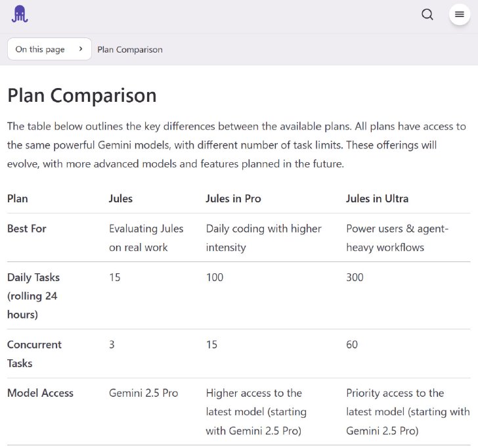Click the intro paragraph about available plans
This screenshot has width=478, height=448.
236,145
